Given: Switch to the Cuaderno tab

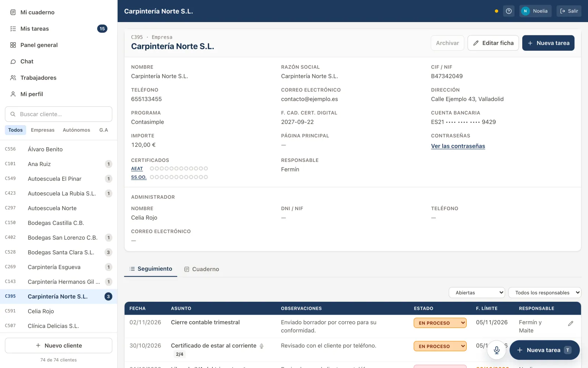Looking at the screenshot, I should [x=202, y=269].
